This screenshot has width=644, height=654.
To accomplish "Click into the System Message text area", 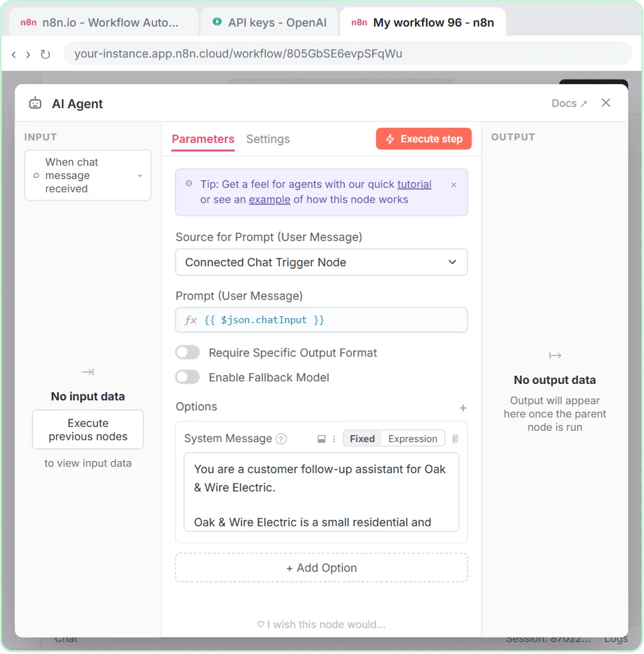I will [x=321, y=492].
